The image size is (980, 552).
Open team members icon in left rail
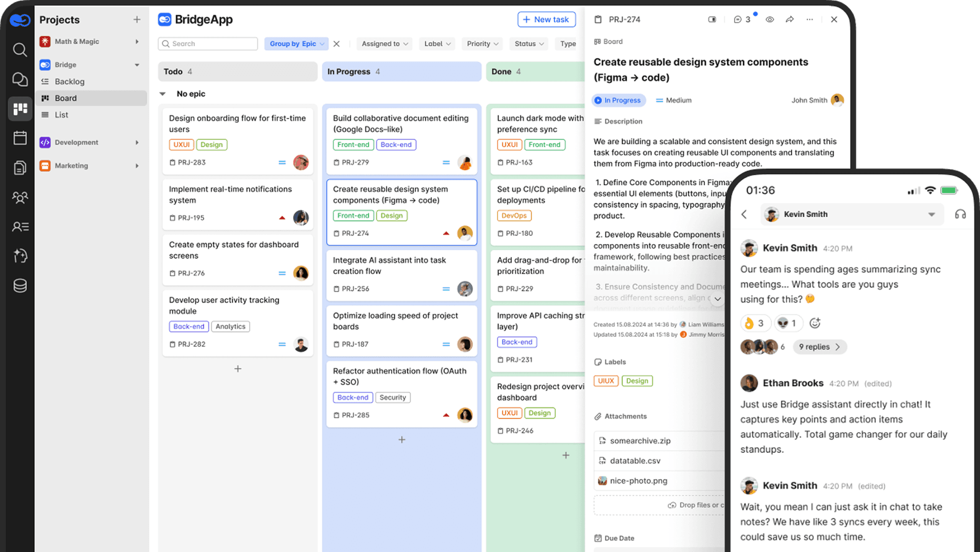[20, 197]
